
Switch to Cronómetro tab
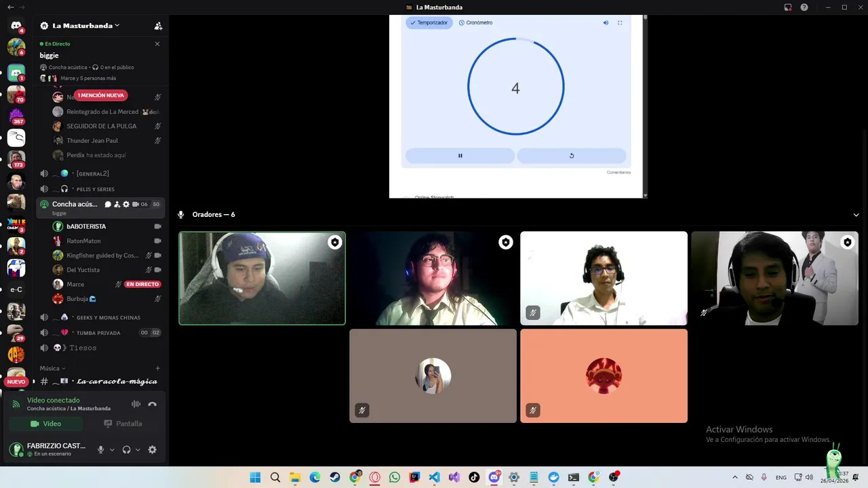click(475, 22)
